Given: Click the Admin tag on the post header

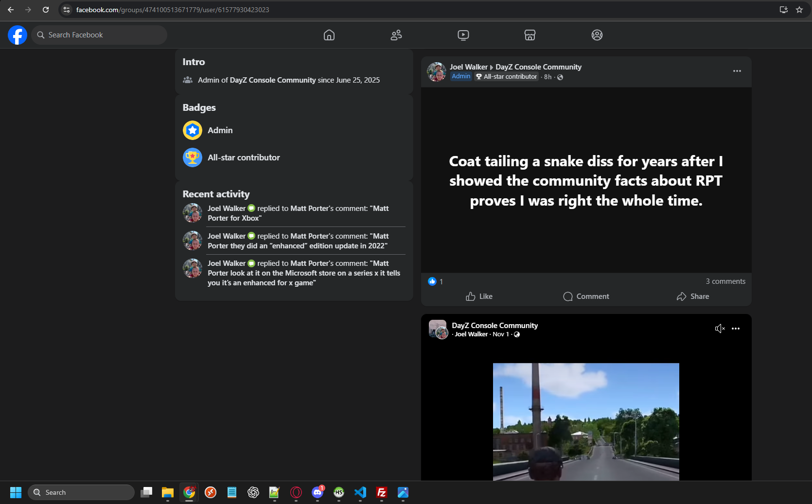Looking at the screenshot, I should tap(461, 76).
